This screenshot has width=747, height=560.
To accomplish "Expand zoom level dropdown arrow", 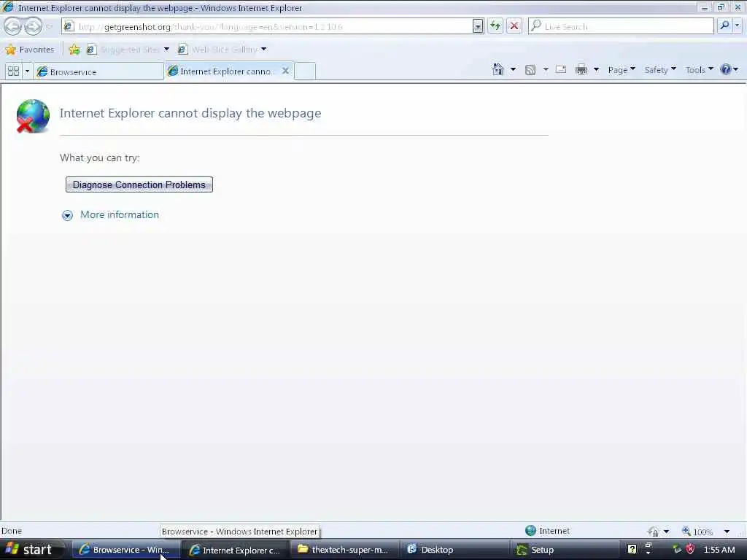I will tap(727, 532).
